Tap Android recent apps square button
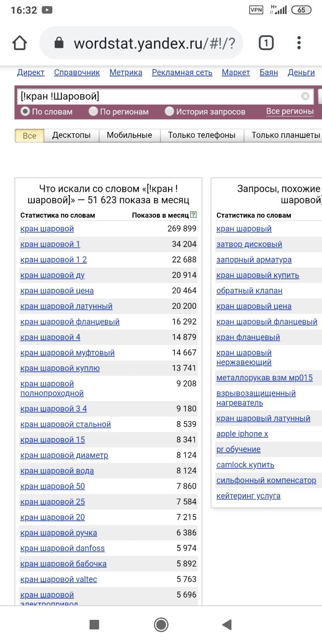Image resolution: width=322 pixels, height=644 pixels. point(94,625)
